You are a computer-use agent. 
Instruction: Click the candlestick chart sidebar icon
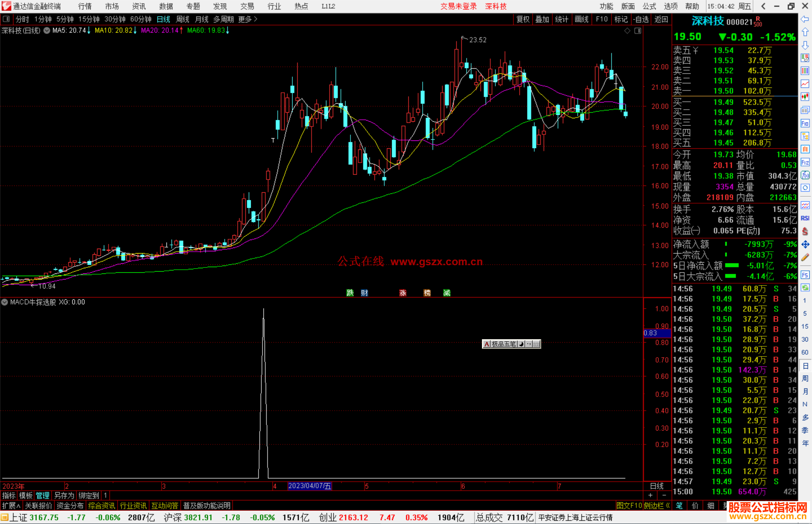click(805, 97)
